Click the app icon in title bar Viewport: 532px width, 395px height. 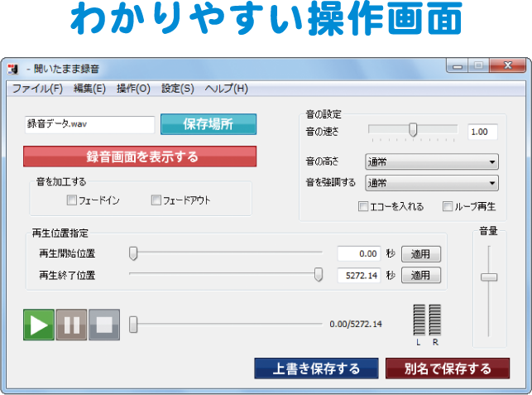(14, 68)
